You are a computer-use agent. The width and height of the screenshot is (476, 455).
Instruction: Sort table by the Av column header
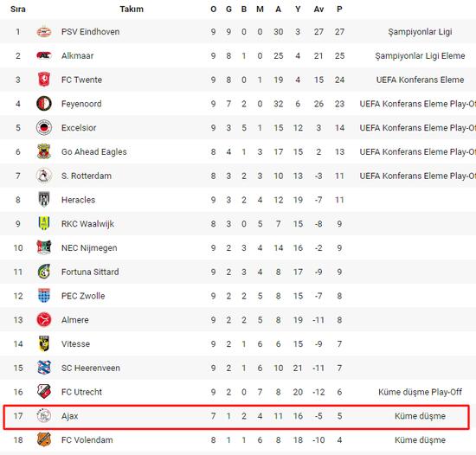click(318, 10)
